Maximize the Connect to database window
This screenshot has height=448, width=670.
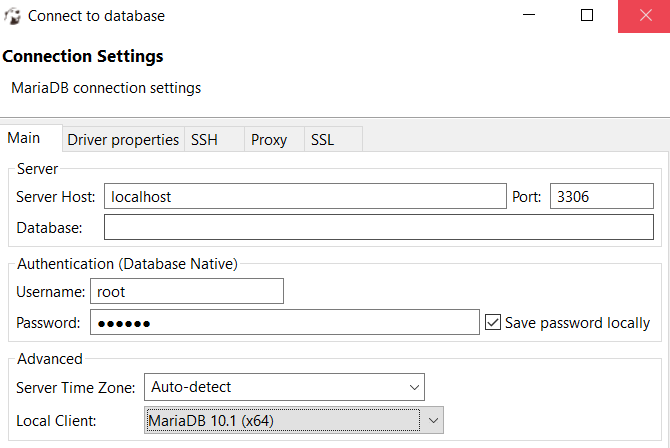pyautogui.click(x=587, y=16)
